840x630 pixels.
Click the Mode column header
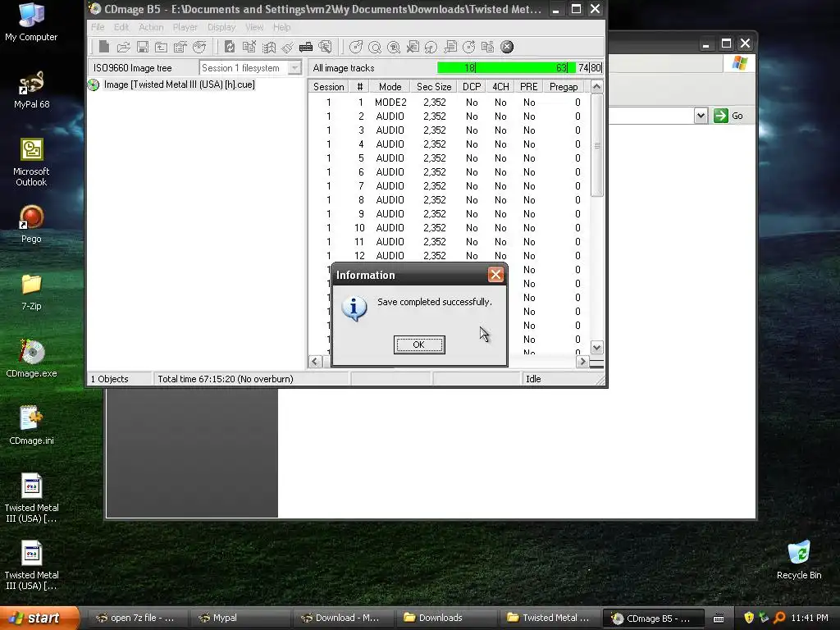(x=390, y=87)
